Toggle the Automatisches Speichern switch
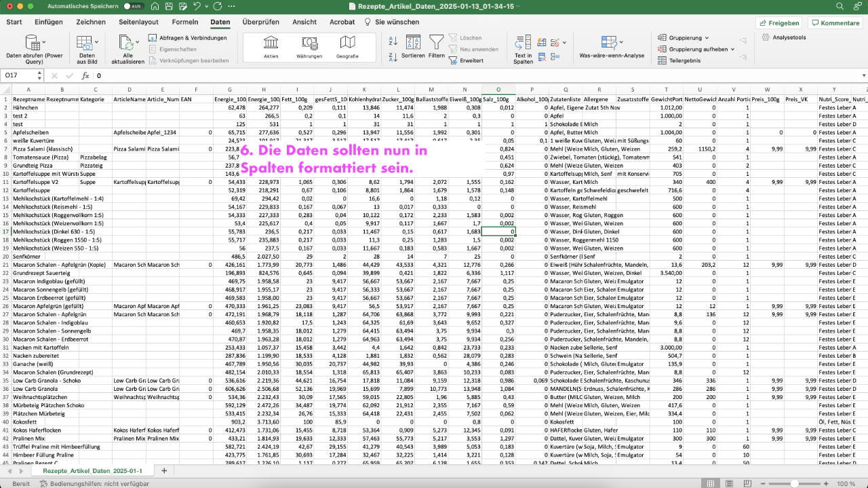 click(x=133, y=6)
